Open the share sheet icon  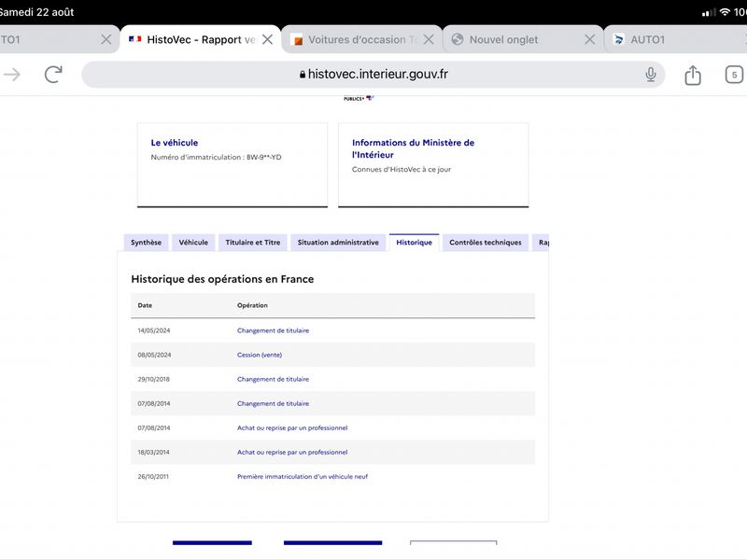(693, 75)
